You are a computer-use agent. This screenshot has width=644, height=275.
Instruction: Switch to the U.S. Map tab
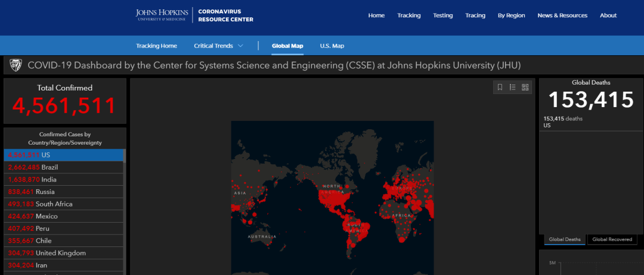[332, 46]
